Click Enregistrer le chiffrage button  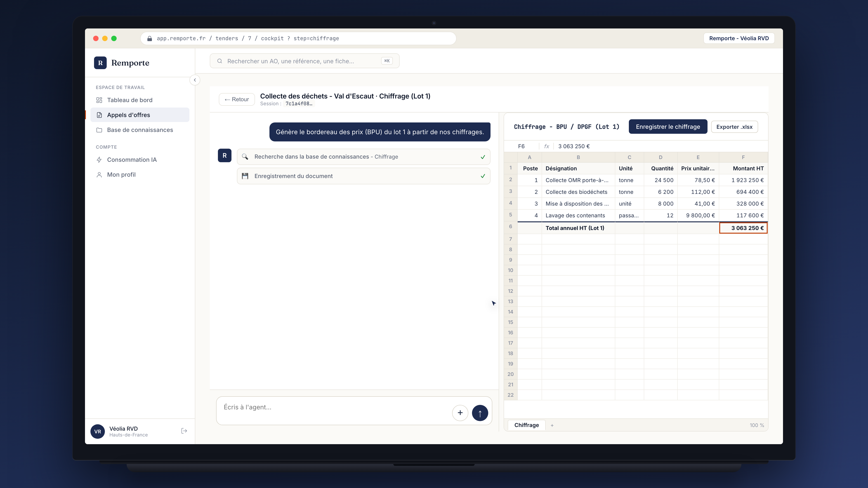(x=668, y=127)
